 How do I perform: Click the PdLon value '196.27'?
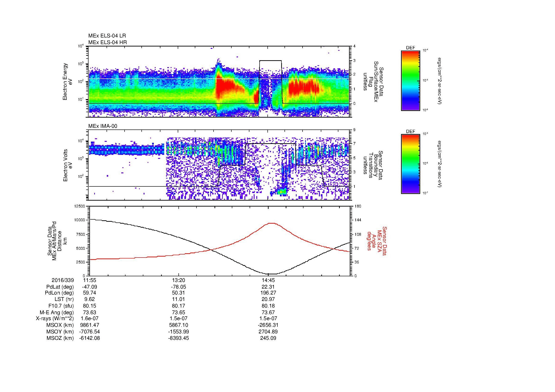[x=268, y=293]
